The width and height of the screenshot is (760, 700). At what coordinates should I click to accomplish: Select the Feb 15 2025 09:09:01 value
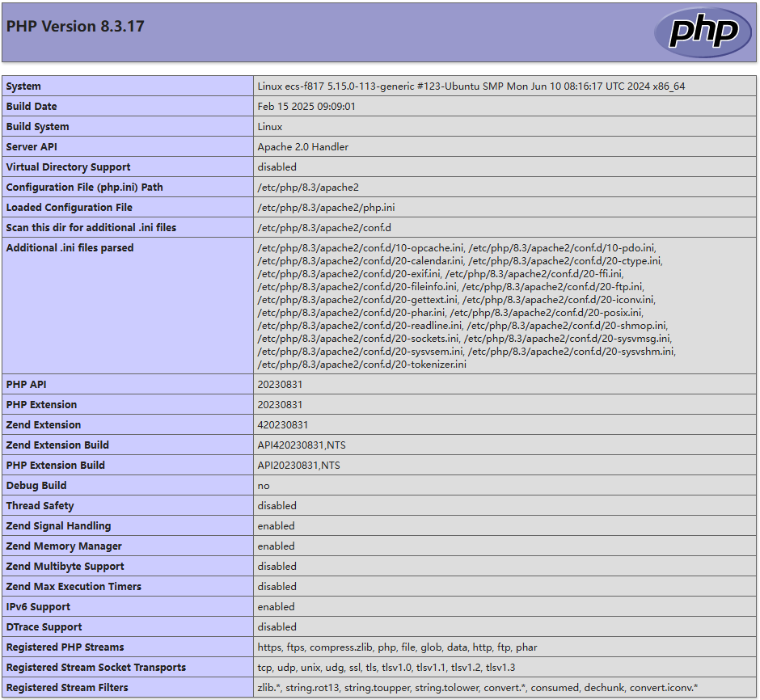pos(306,107)
